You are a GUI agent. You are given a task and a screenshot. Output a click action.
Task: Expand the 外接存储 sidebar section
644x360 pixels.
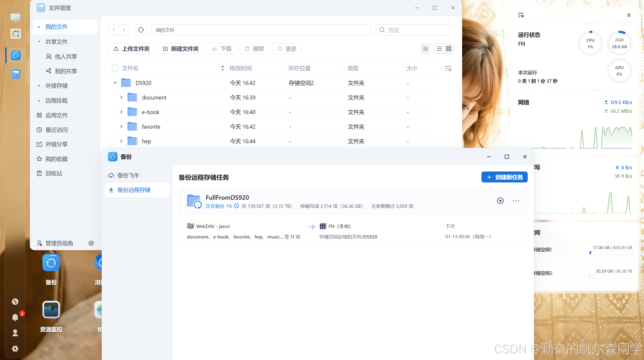click(39, 86)
